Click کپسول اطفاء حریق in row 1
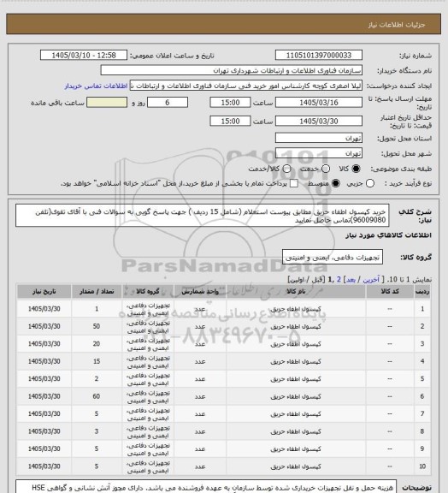 pyautogui.click(x=296, y=309)
